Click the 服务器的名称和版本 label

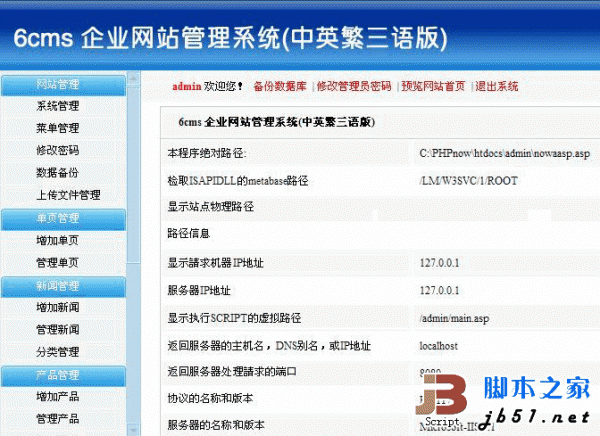[x=216, y=425]
